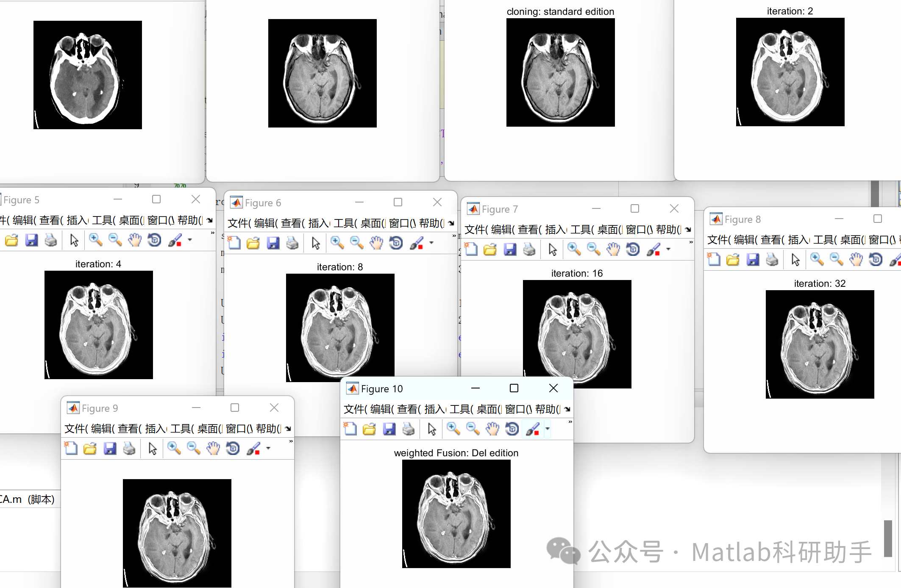Expand toolbar overflow chevron in Figure 7

tap(691, 242)
